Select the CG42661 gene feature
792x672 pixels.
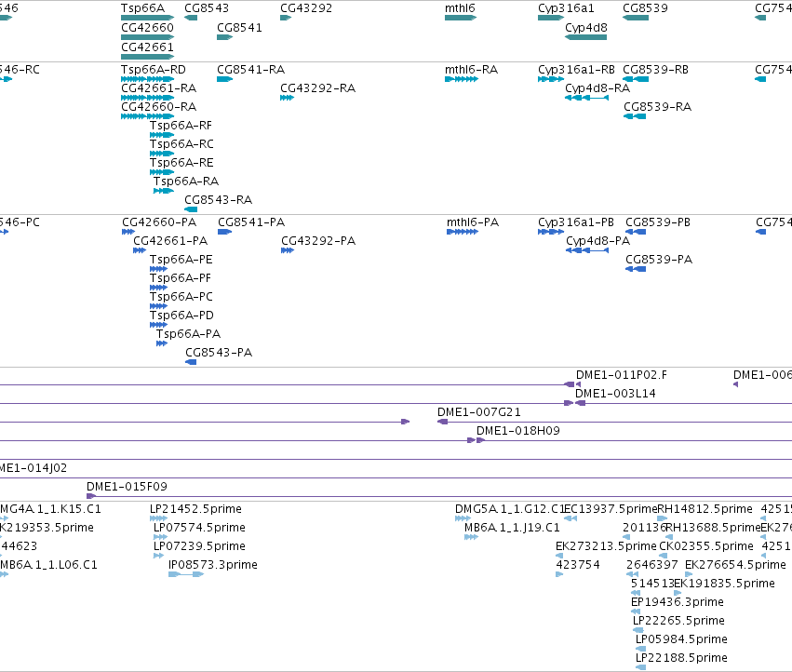pyautogui.click(x=147, y=56)
